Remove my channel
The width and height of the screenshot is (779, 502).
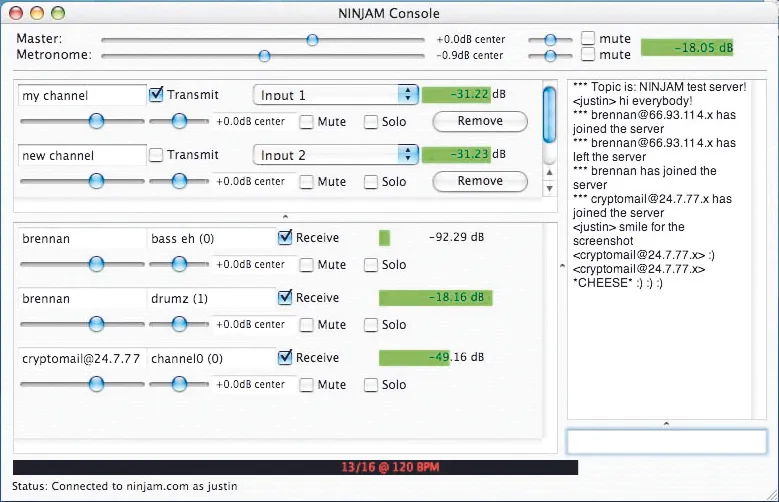pos(480,121)
